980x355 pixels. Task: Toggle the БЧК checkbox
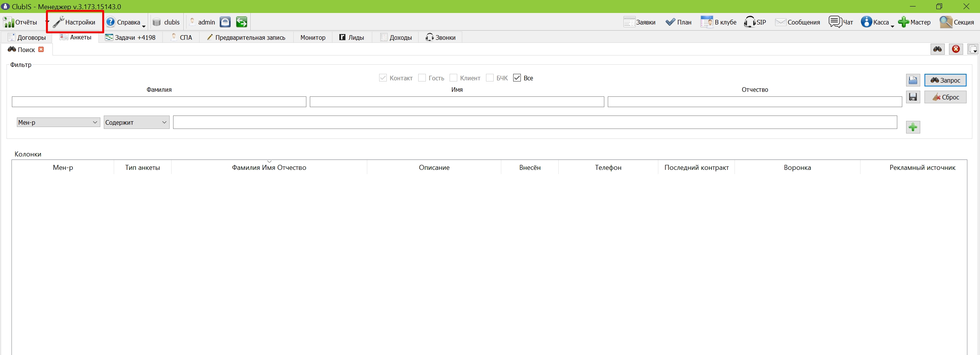[x=490, y=78]
